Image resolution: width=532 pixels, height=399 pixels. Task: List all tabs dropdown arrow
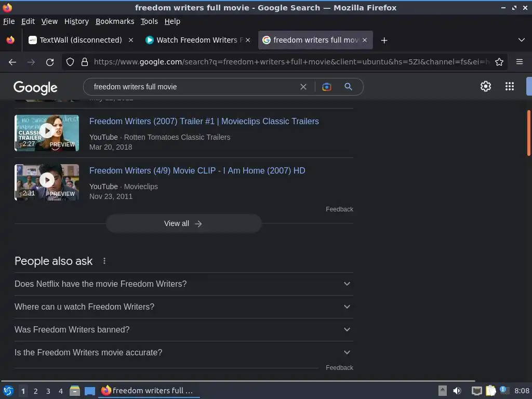(522, 40)
